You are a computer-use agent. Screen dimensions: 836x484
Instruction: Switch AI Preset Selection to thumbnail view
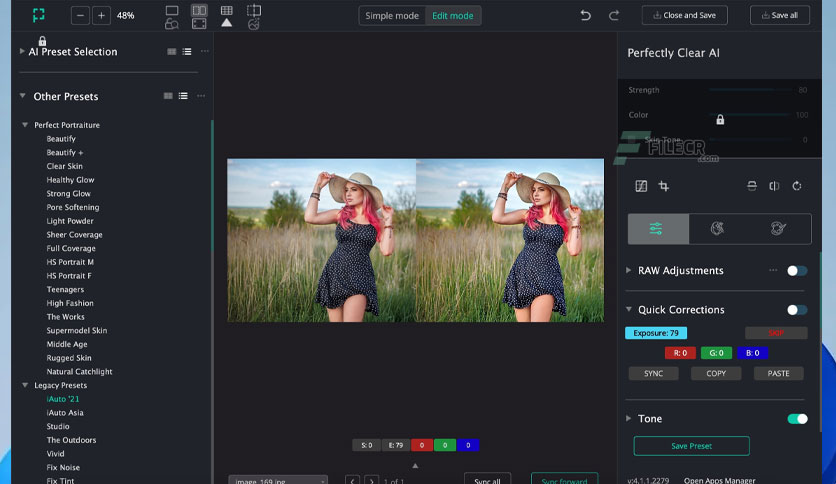click(x=172, y=52)
